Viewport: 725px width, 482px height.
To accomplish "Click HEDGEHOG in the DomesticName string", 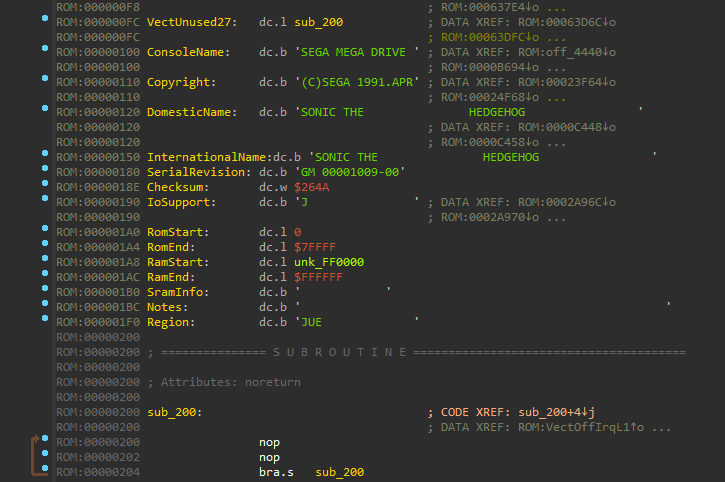I will tap(497, 112).
